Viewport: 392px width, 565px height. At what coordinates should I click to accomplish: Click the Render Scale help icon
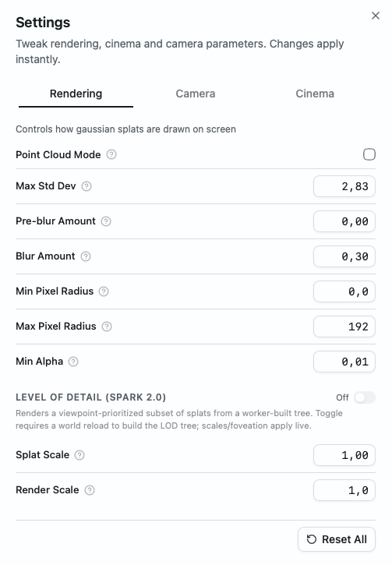90,490
